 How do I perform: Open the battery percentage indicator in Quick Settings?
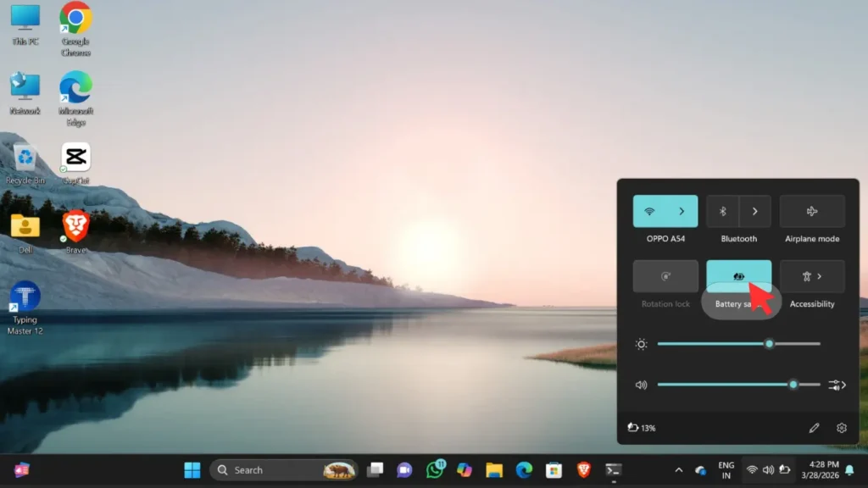(643, 428)
